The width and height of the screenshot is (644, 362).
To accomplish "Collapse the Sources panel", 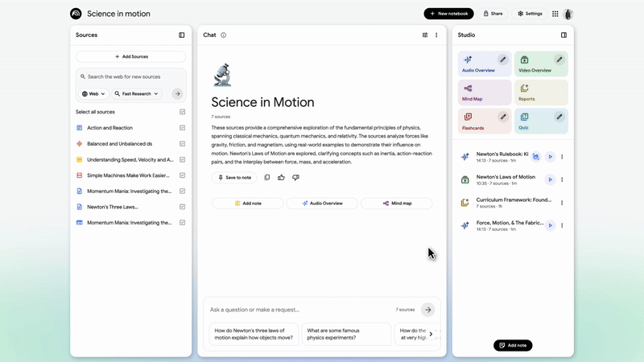I will (182, 35).
